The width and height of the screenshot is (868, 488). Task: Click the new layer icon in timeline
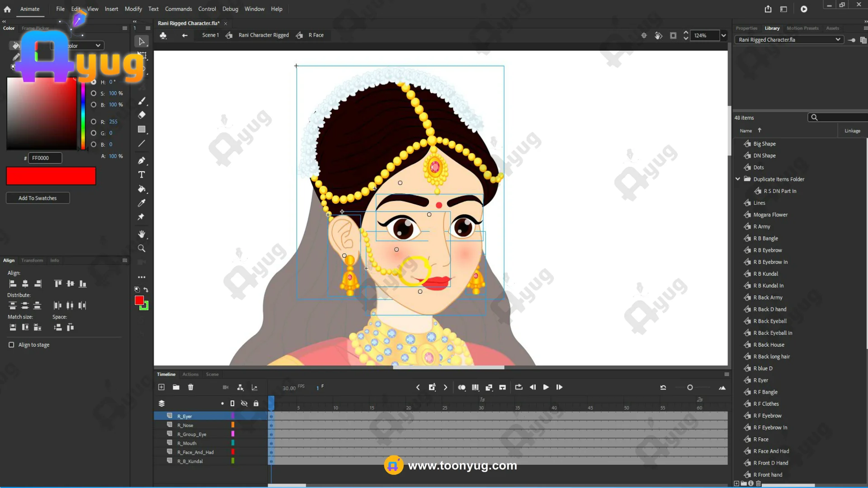pyautogui.click(x=161, y=387)
